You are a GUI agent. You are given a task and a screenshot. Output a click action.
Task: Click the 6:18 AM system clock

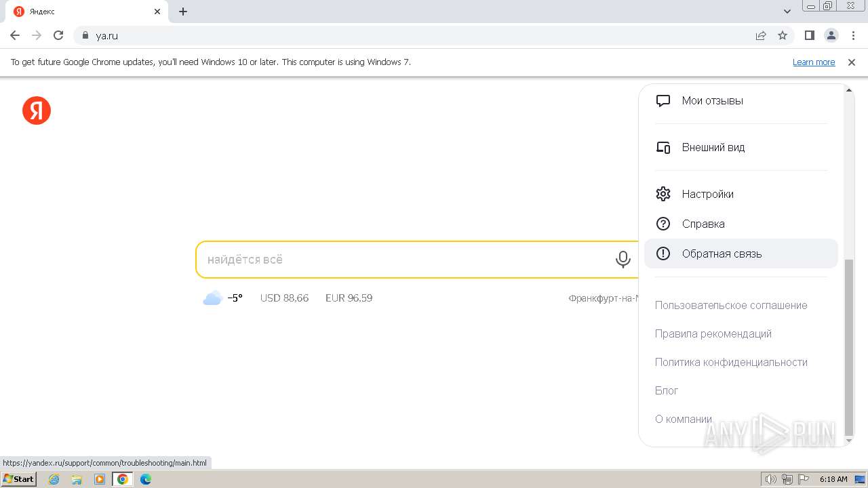point(833,479)
